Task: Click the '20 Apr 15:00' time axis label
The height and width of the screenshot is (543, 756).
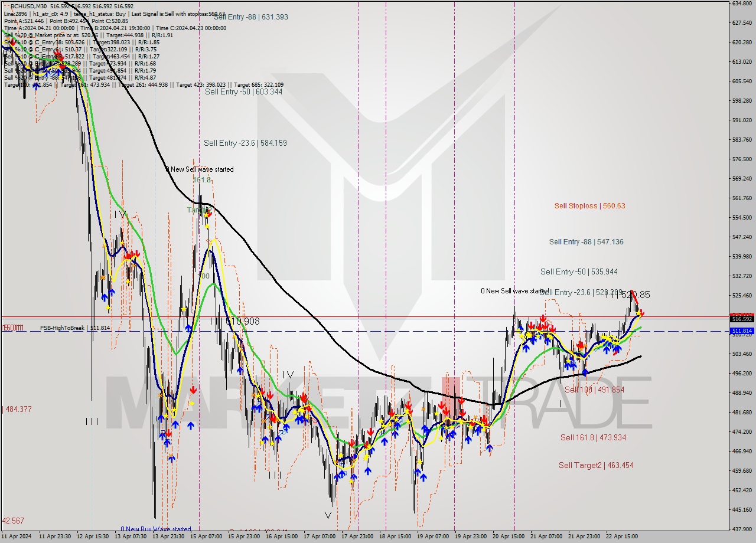Action: pyautogui.click(x=509, y=537)
